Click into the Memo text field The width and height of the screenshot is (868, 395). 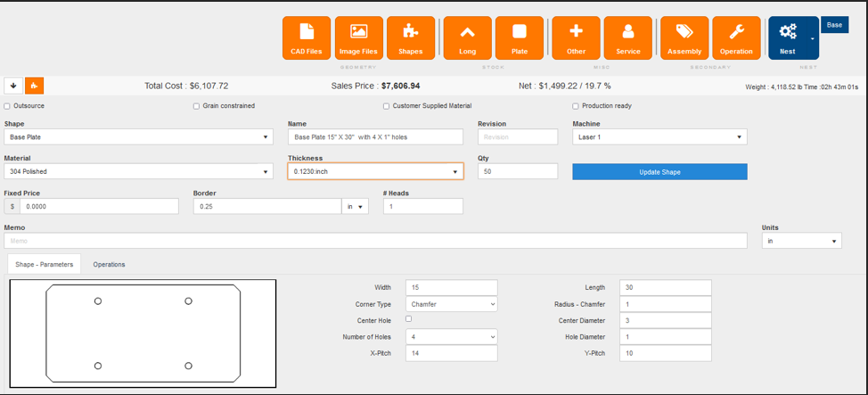coord(375,241)
